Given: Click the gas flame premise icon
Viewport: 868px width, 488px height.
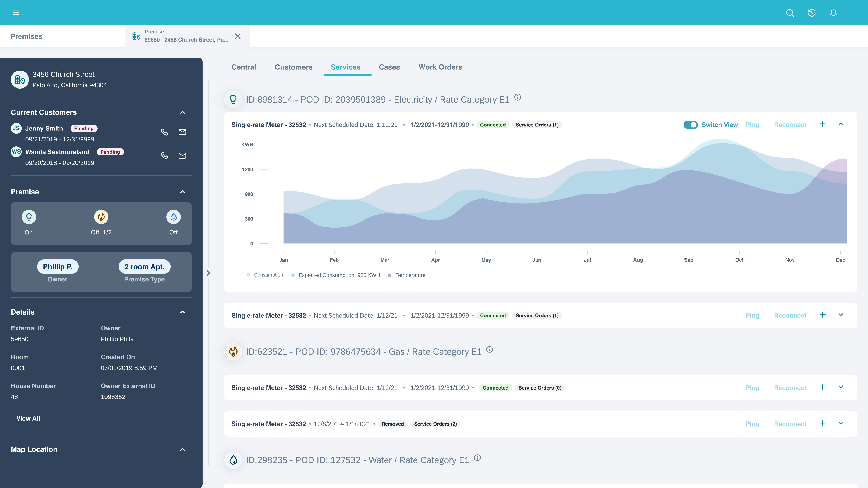Looking at the screenshot, I should pos(101,217).
